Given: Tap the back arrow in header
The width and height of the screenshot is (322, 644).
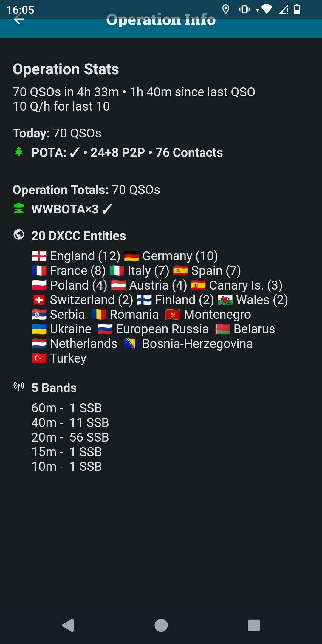Looking at the screenshot, I should pyautogui.click(x=19, y=20).
